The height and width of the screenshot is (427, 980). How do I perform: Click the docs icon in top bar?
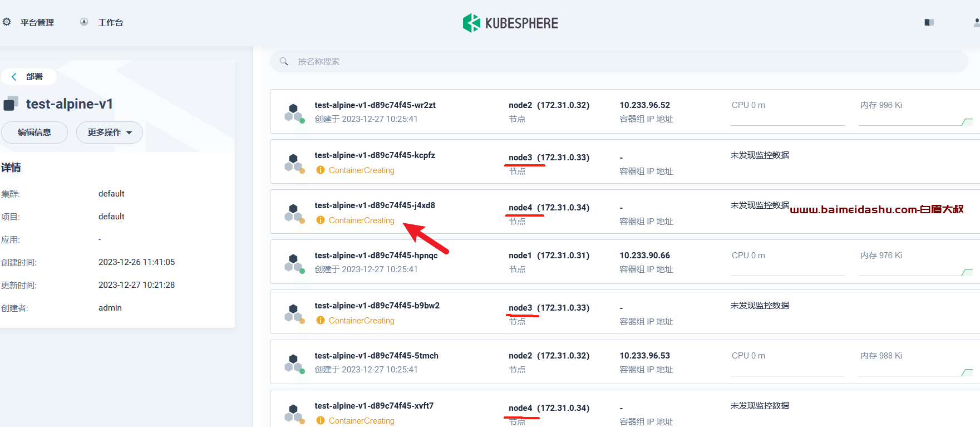(x=929, y=22)
